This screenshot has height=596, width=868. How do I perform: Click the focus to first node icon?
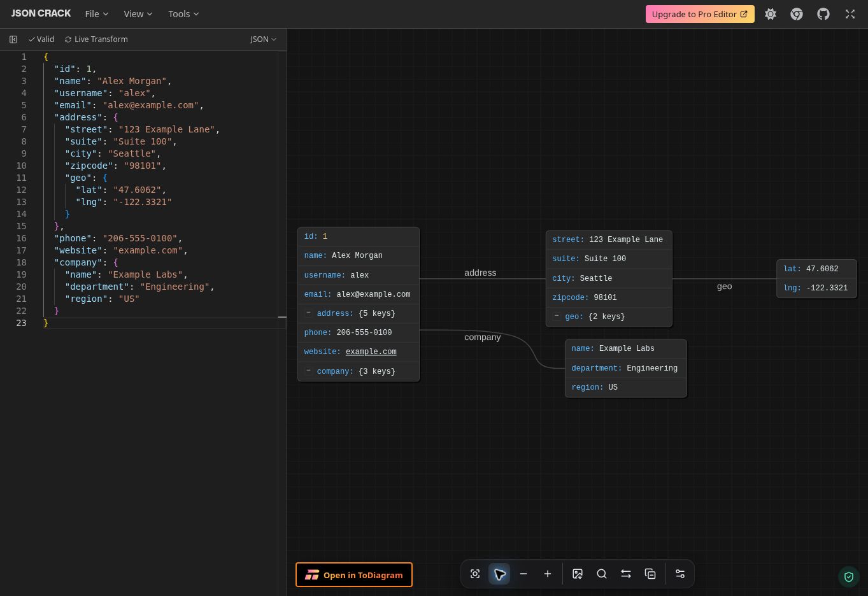pyautogui.click(x=475, y=574)
